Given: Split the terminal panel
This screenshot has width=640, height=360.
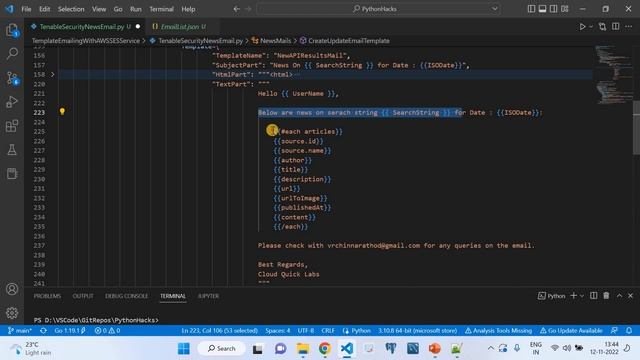Looking at the screenshot, I should tap(593, 296).
